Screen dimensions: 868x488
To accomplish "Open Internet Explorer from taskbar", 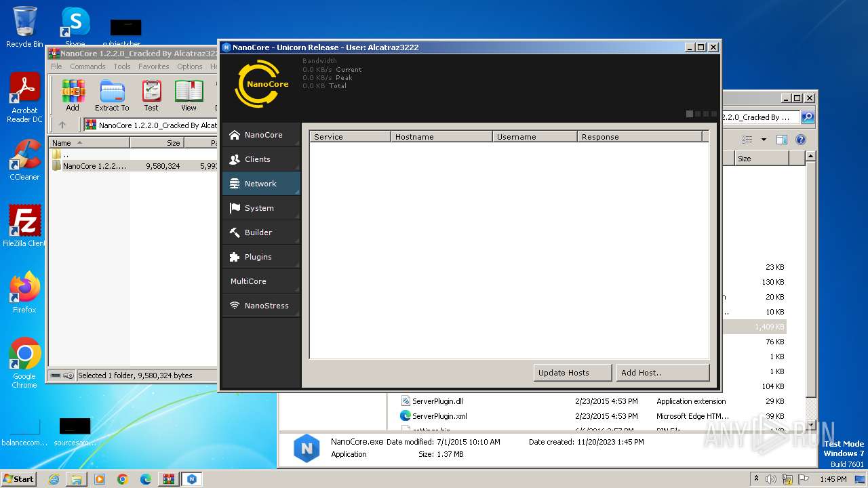I will pyautogui.click(x=54, y=479).
